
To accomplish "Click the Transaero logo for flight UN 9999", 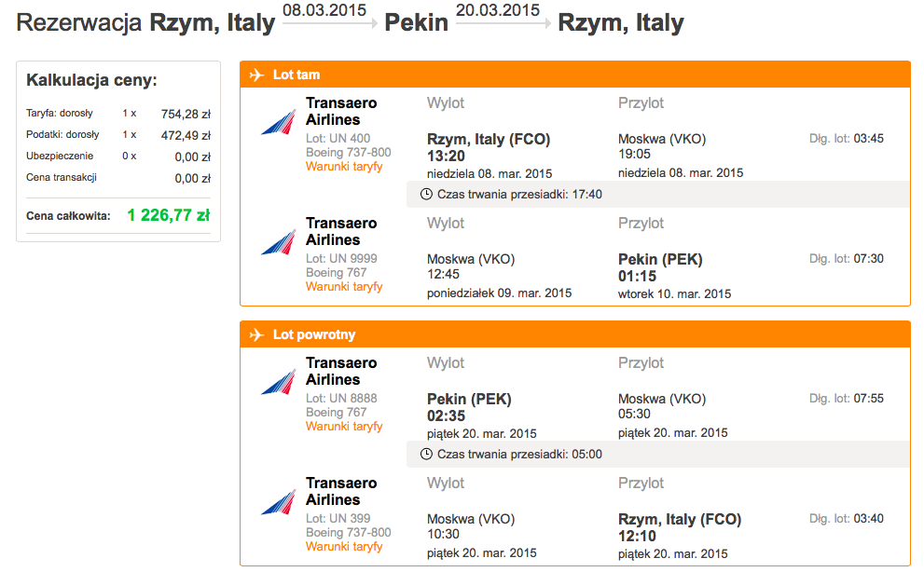I will pyautogui.click(x=279, y=242).
